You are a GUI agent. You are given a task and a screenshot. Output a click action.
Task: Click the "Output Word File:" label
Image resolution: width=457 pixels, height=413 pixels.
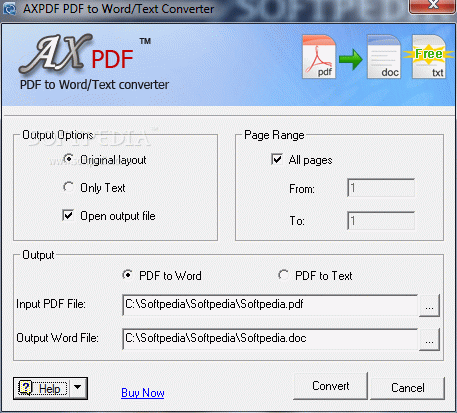click(x=57, y=338)
